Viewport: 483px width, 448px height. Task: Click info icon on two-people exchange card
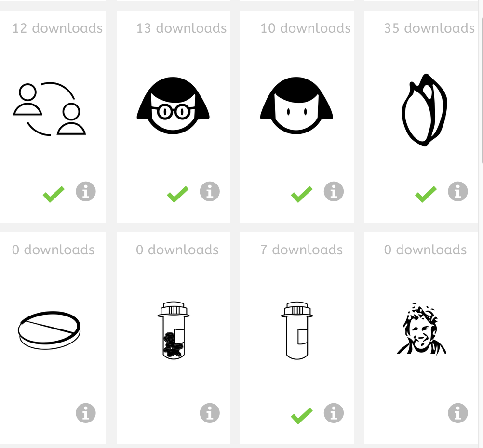(86, 192)
